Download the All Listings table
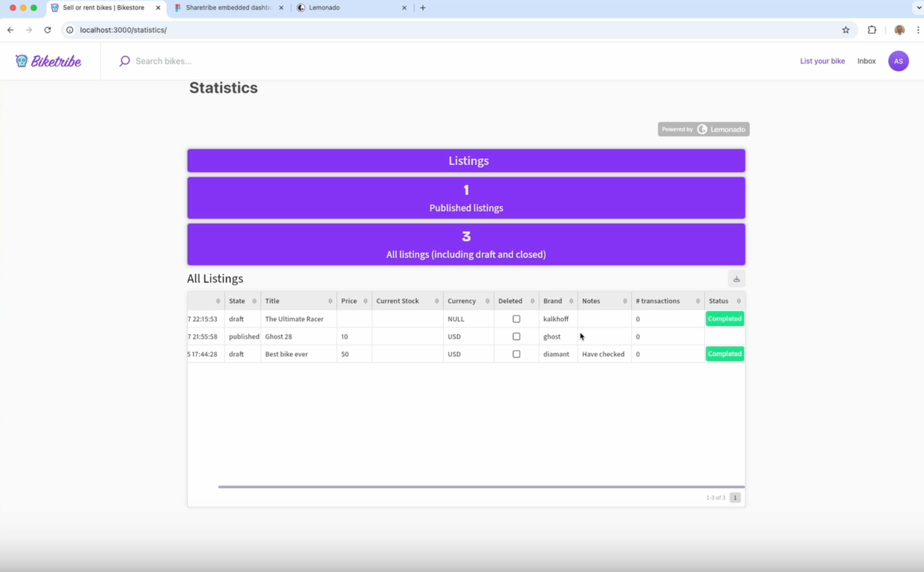Image resolution: width=924 pixels, height=572 pixels. pos(736,279)
